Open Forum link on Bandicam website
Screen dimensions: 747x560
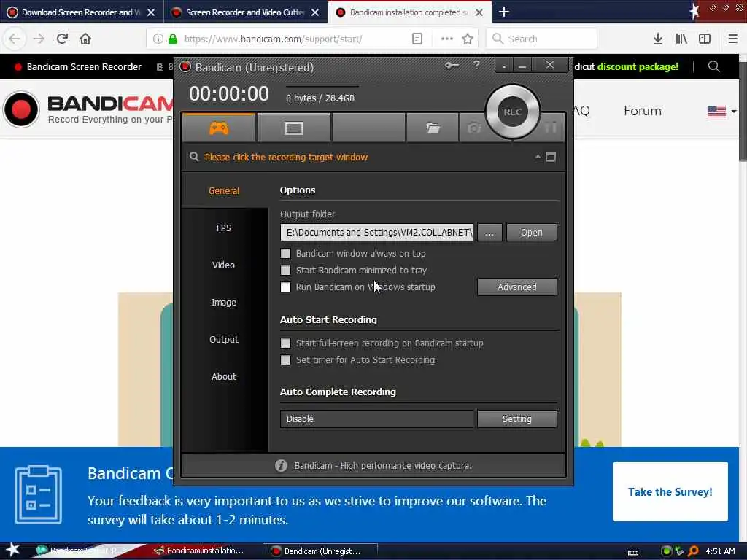pyautogui.click(x=642, y=111)
